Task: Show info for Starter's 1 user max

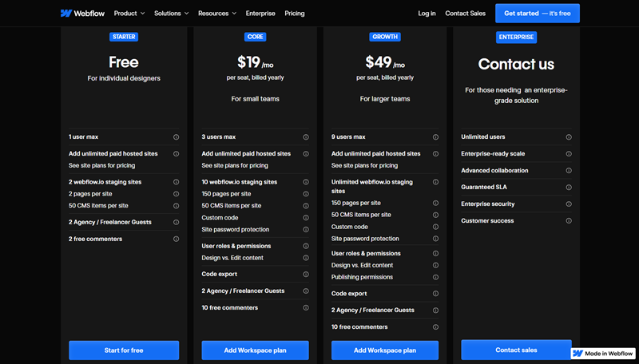Action: click(176, 137)
